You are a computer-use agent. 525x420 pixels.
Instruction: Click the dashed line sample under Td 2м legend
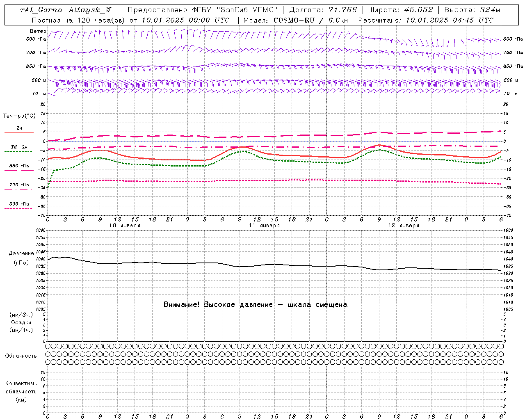coord(18,152)
